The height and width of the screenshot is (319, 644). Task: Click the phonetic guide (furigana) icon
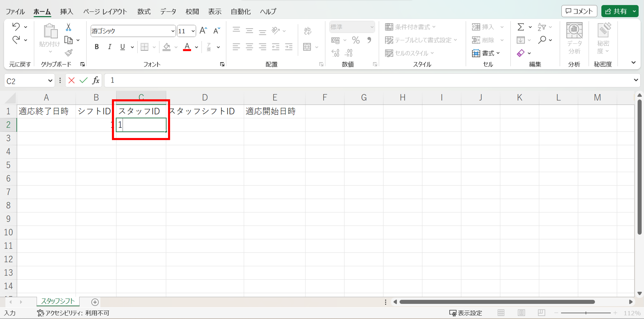click(x=209, y=47)
